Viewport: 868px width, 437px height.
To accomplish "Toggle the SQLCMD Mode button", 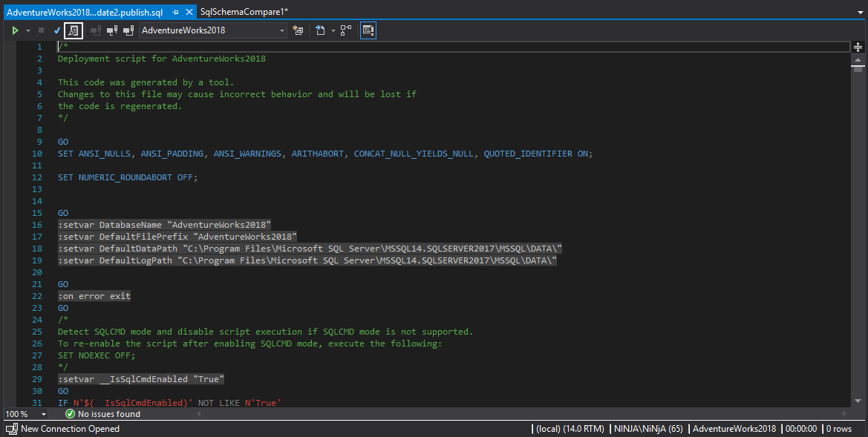I will (73, 30).
